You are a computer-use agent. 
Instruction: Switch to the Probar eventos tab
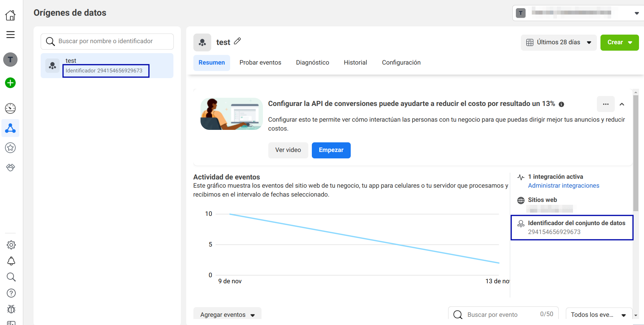260,63
